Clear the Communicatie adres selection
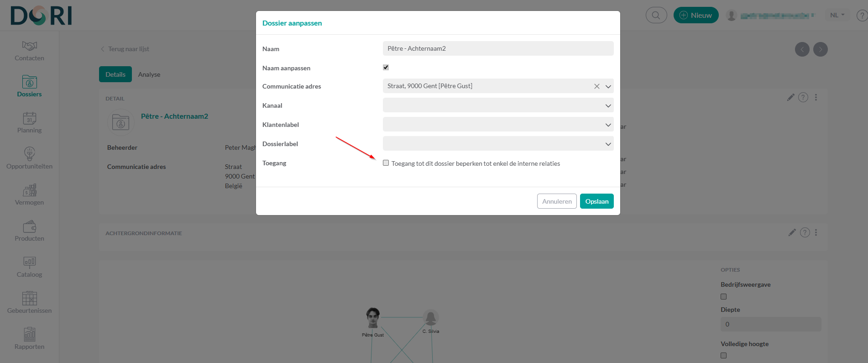Screen dimensions: 868x363 [596, 86]
